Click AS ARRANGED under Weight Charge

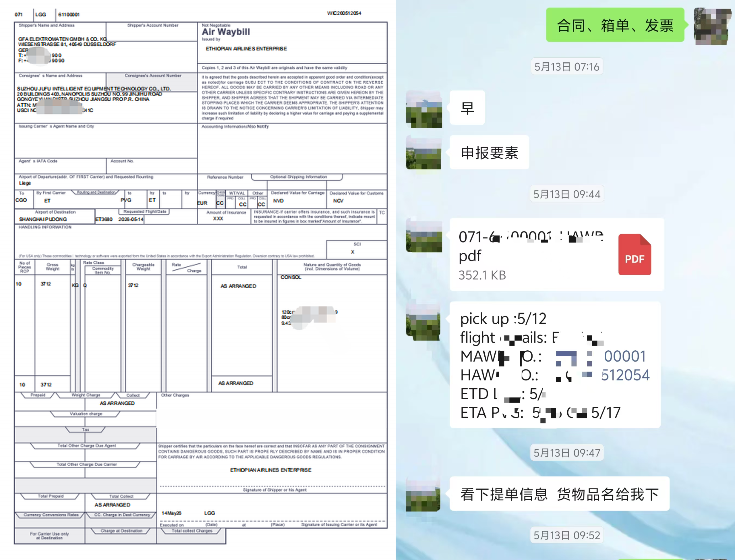(117, 403)
